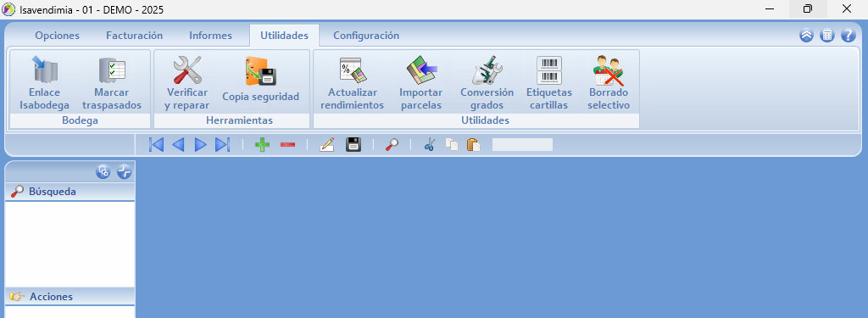Click the Utilidades group label

[486, 120]
